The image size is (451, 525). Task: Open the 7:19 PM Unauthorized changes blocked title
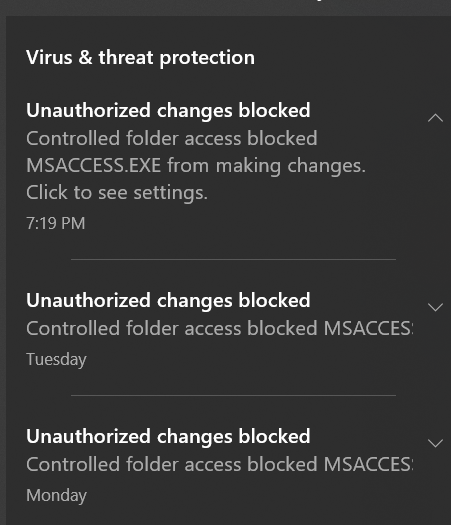(x=168, y=111)
